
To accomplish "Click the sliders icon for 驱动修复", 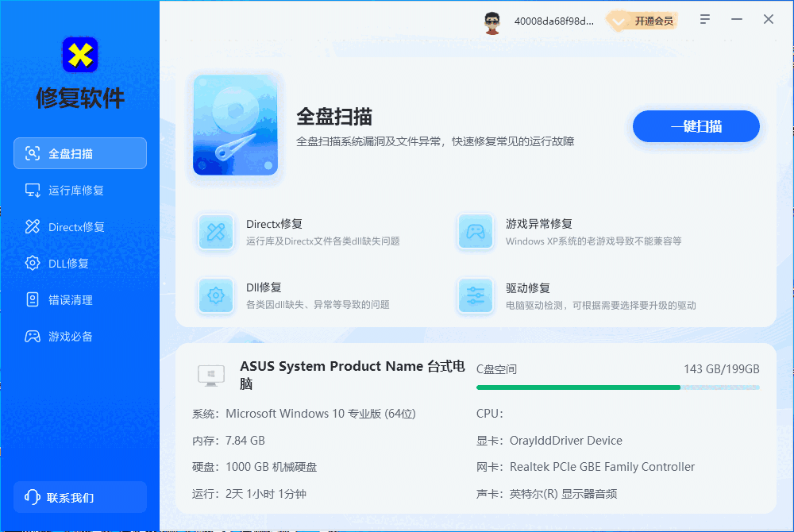I will click(475, 296).
